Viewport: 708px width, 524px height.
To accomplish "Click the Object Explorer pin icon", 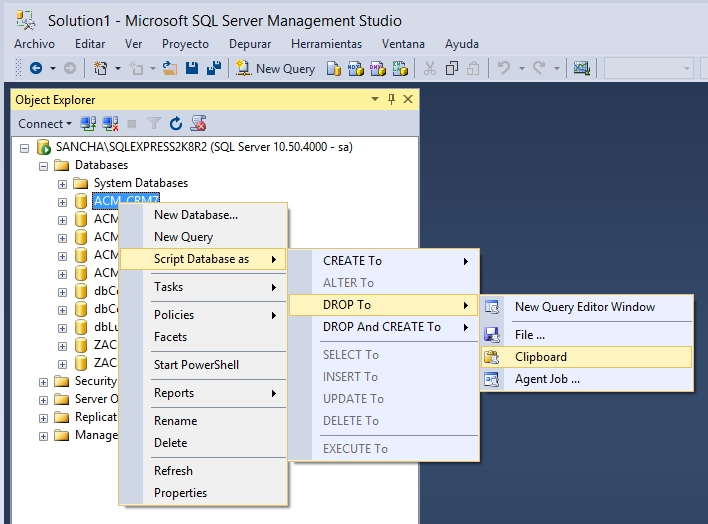I will click(x=391, y=99).
